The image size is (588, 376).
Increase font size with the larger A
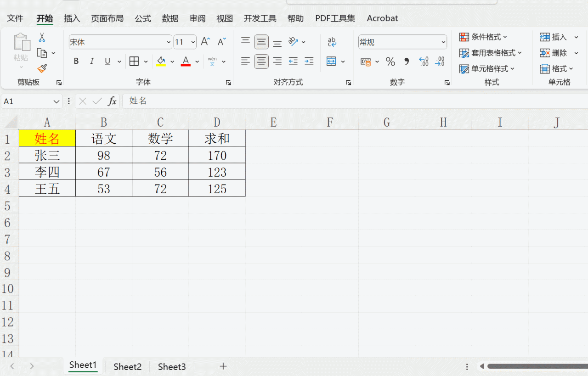[x=205, y=42]
